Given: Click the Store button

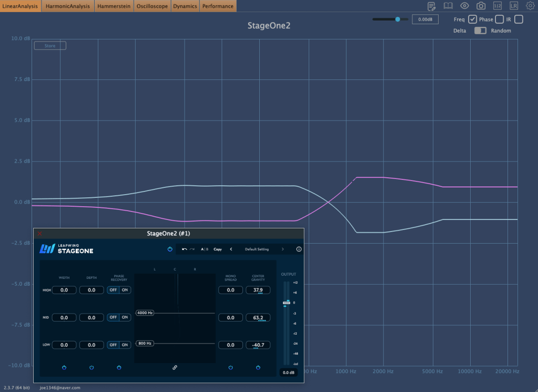Looking at the screenshot, I should tap(50, 46).
